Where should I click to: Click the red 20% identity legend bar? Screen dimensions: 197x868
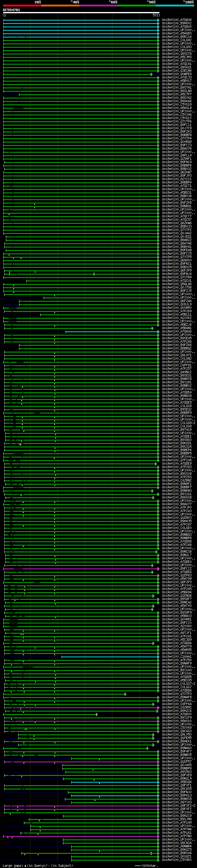point(22,6)
